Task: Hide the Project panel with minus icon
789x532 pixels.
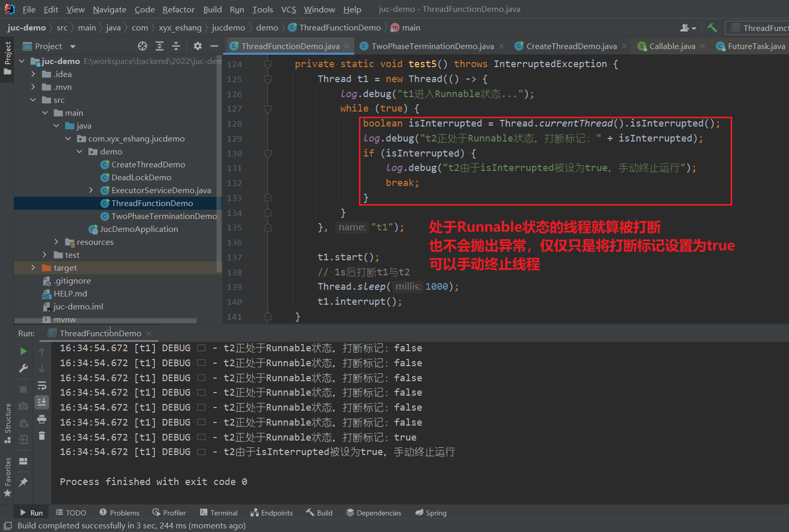Action: [x=214, y=46]
